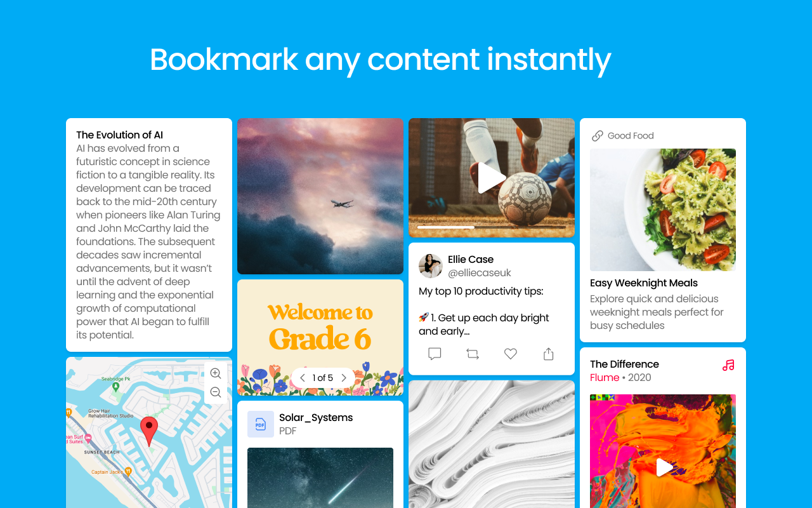Screen dimensions: 812x508
Task: Open the Easy Weeknight Meals title
Action: [644, 283]
